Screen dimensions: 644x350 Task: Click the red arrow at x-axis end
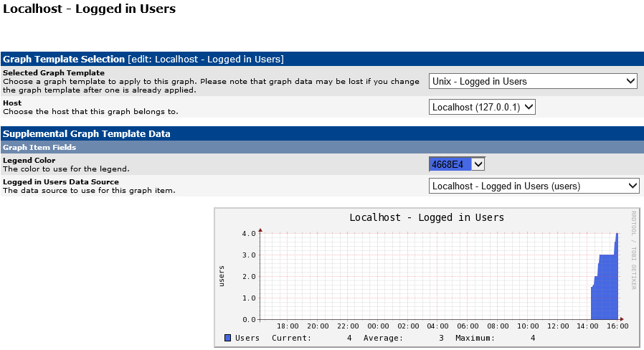621,319
